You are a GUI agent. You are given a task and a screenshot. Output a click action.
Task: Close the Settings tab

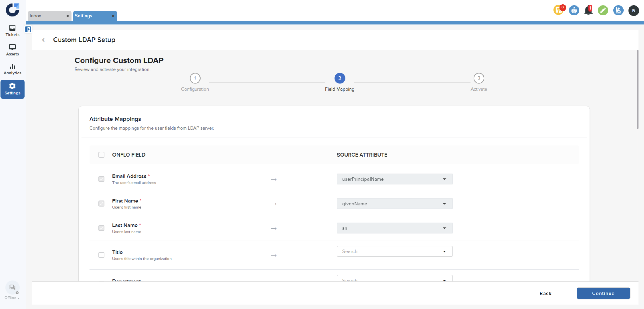(x=113, y=16)
